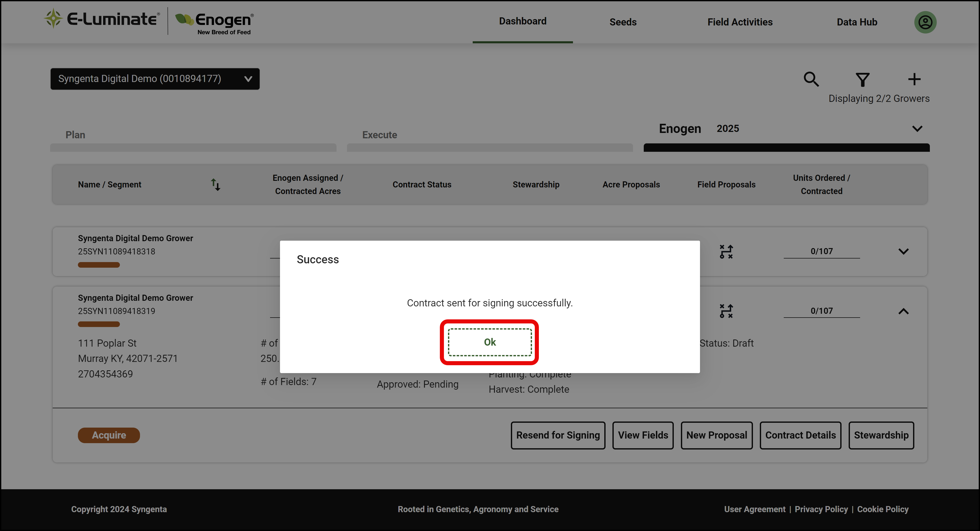The height and width of the screenshot is (531, 980).
Task: Click Resend for Signing button
Action: click(x=558, y=435)
